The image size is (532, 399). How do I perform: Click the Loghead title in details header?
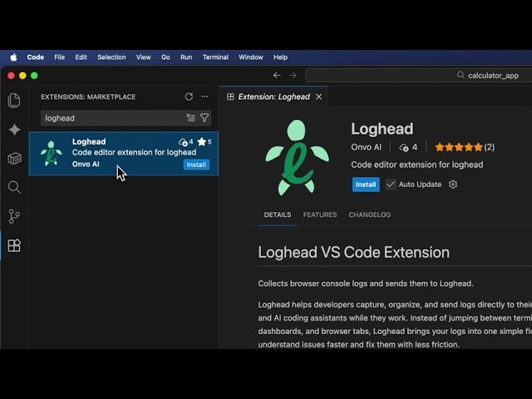[x=382, y=129]
